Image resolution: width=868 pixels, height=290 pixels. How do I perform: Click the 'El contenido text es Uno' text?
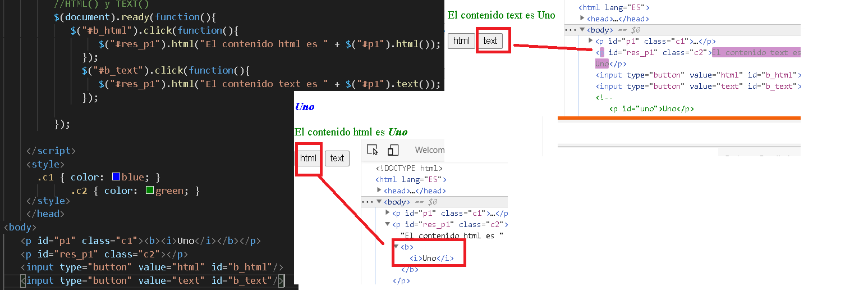[501, 15]
